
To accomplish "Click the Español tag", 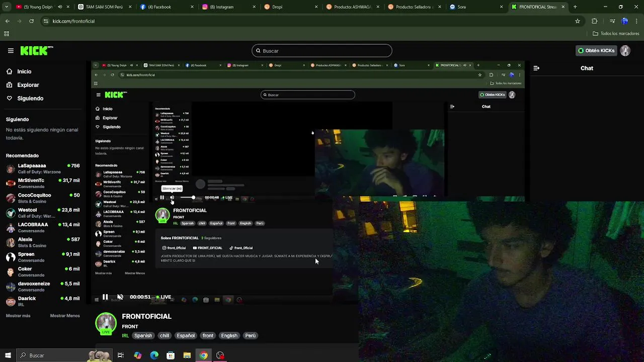I will 186,335.
